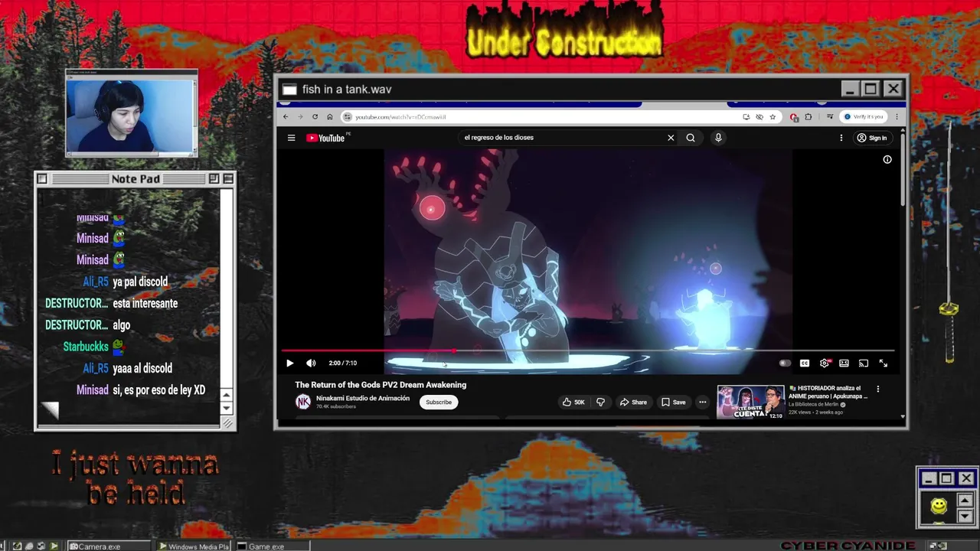Image resolution: width=980 pixels, height=551 pixels.
Task: Like the video with 50K likes
Action: coord(573,402)
